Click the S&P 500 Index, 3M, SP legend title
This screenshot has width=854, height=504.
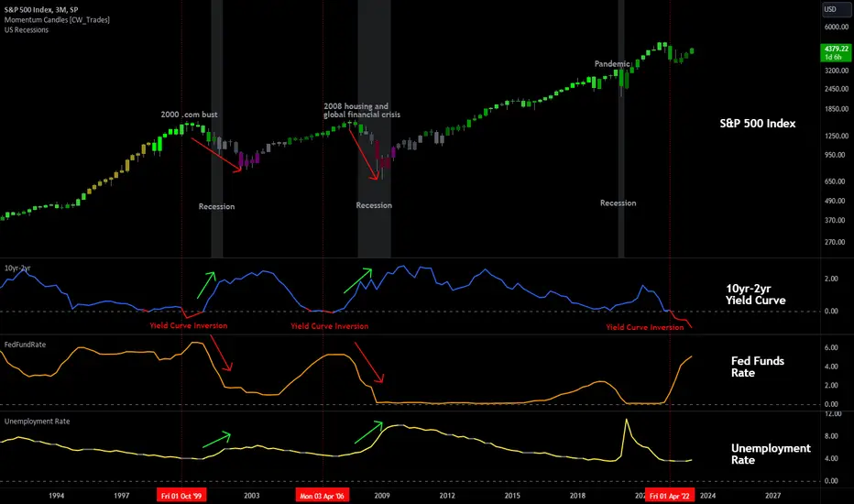pyautogui.click(x=41, y=9)
